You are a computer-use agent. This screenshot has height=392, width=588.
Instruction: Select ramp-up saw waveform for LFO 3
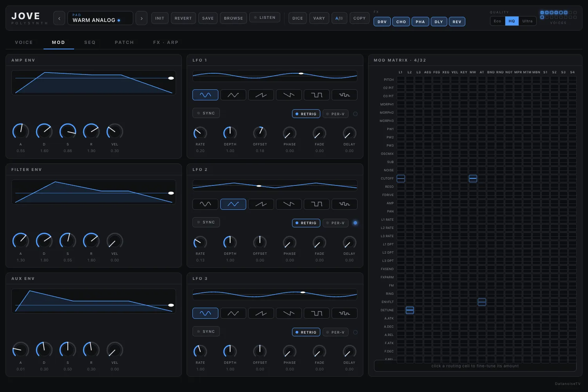[x=261, y=313]
